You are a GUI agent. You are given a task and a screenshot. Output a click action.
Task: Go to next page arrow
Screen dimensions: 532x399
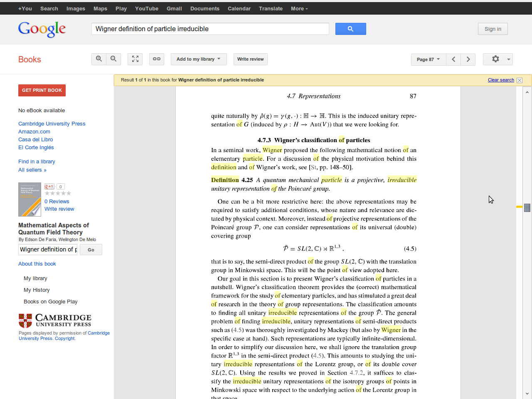coord(468,59)
